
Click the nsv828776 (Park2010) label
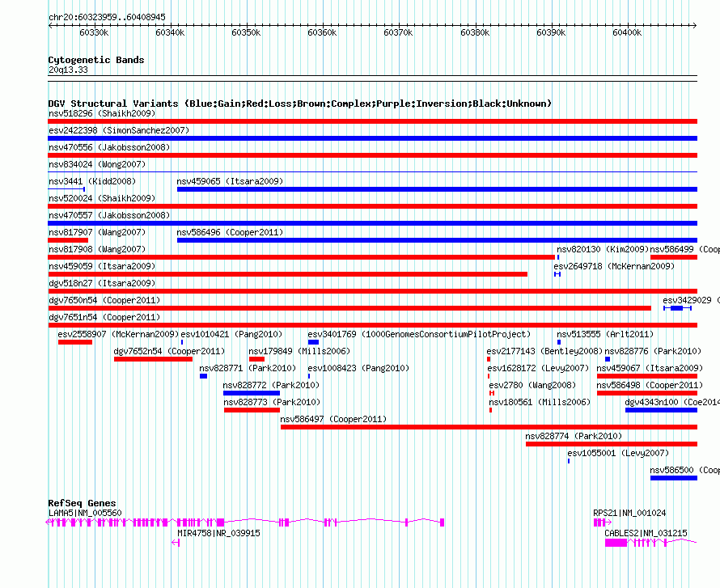[653, 351]
